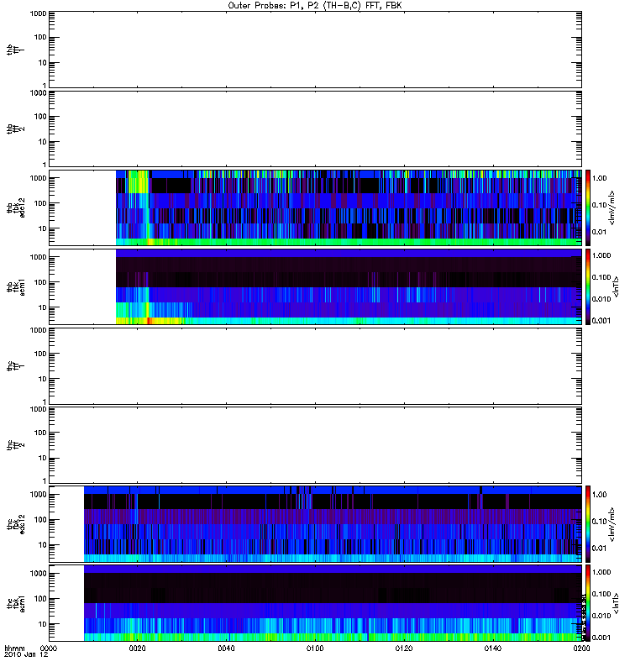
Task: Click '0.001' on the thb scm1 color scale
Action: [x=601, y=321]
